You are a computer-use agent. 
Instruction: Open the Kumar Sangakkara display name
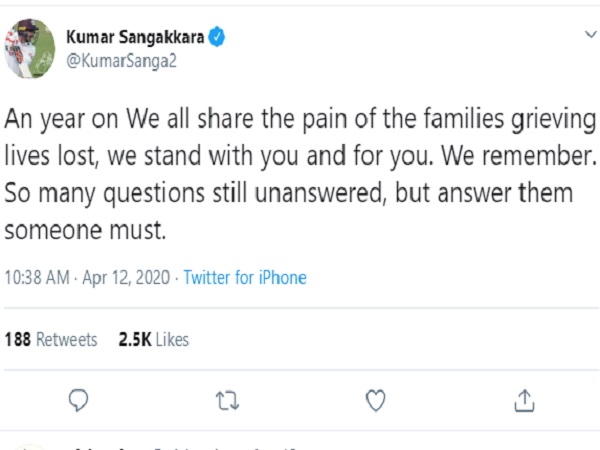click(x=135, y=37)
